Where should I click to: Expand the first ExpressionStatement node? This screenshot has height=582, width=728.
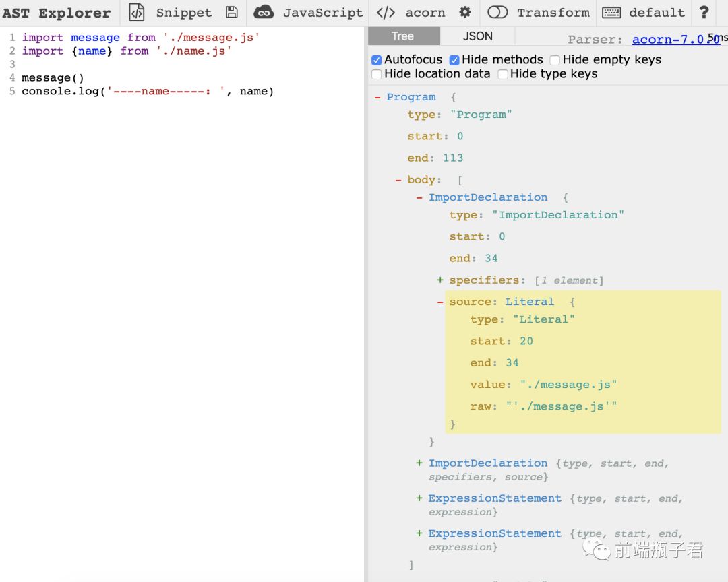419,498
